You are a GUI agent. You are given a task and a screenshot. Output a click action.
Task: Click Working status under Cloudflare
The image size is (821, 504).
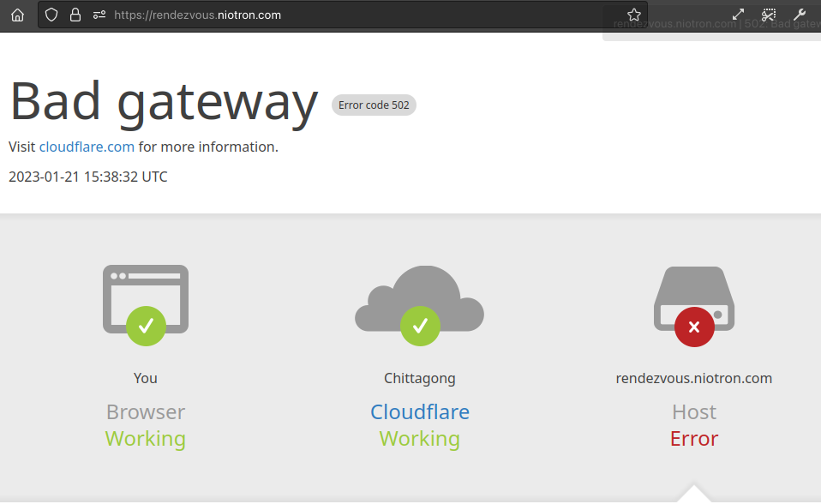coord(420,439)
